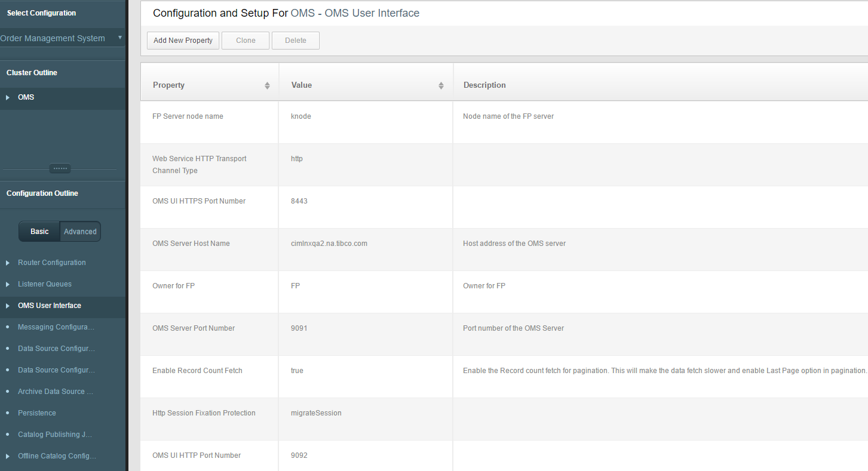868x471 pixels.
Task: Switch to Basic configuration view
Action: [39, 232]
